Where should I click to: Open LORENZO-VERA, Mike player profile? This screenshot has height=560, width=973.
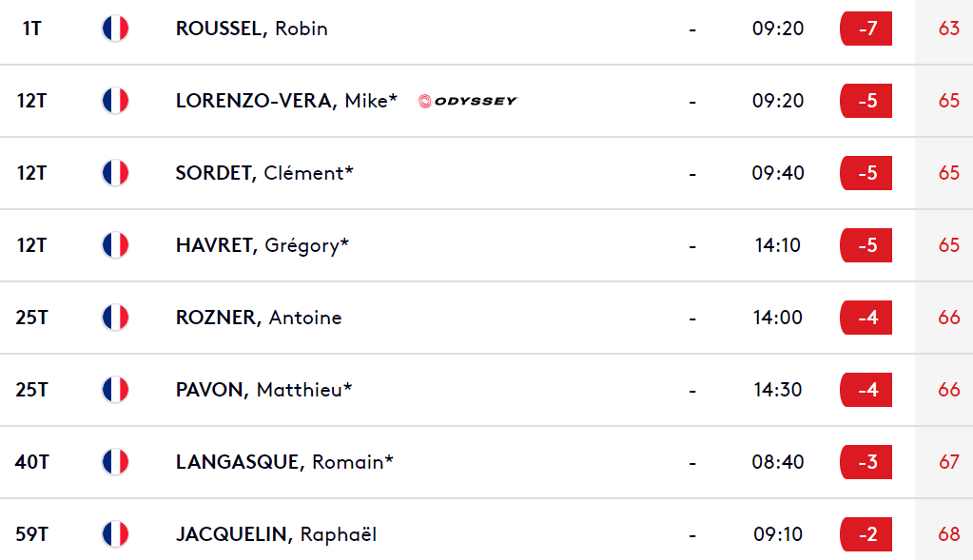point(286,101)
